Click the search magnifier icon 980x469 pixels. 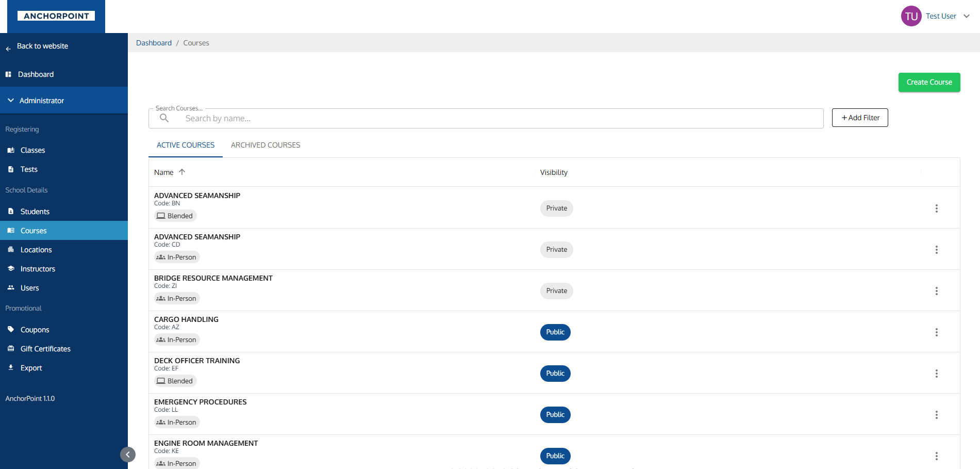[164, 118]
